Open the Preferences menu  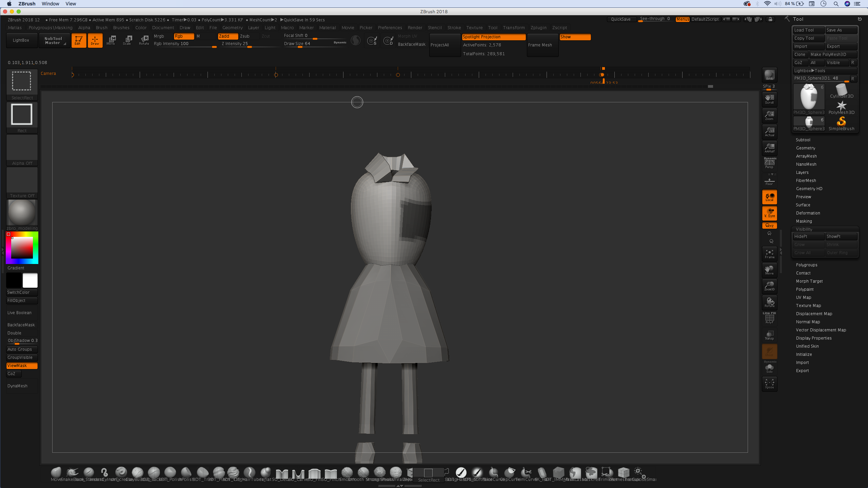pyautogui.click(x=390, y=28)
